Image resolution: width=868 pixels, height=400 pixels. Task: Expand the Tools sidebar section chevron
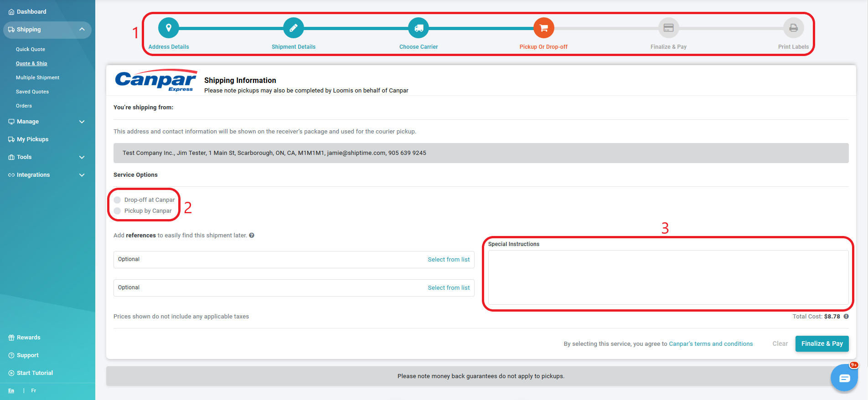(x=82, y=157)
